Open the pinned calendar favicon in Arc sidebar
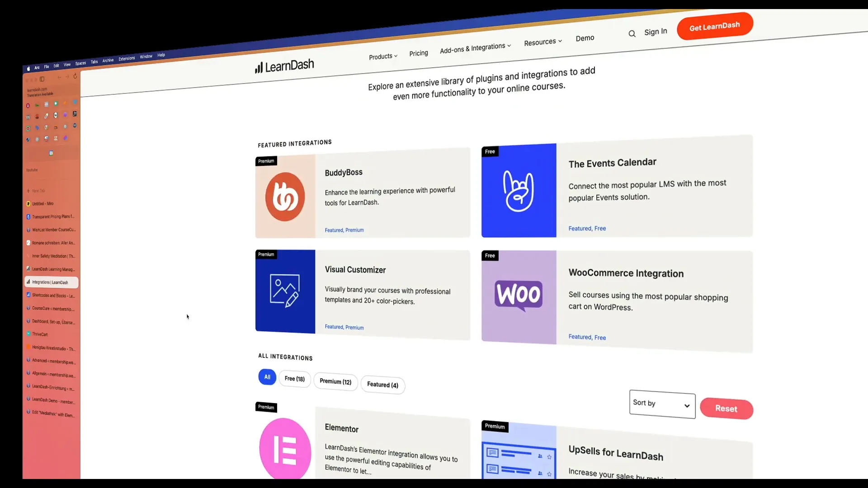Image resolution: width=868 pixels, height=488 pixels. 51,153
